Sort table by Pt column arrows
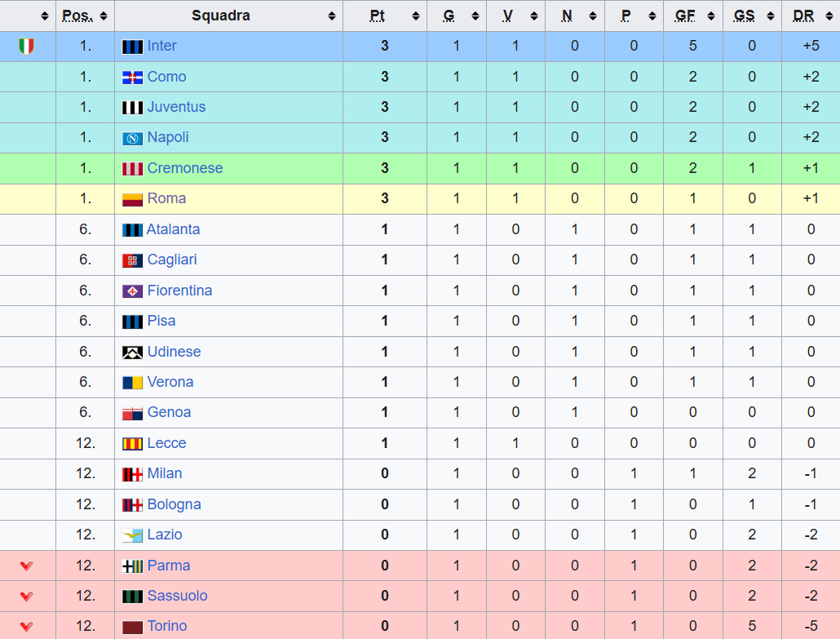This screenshot has height=639, width=840. tap(416, 16)
